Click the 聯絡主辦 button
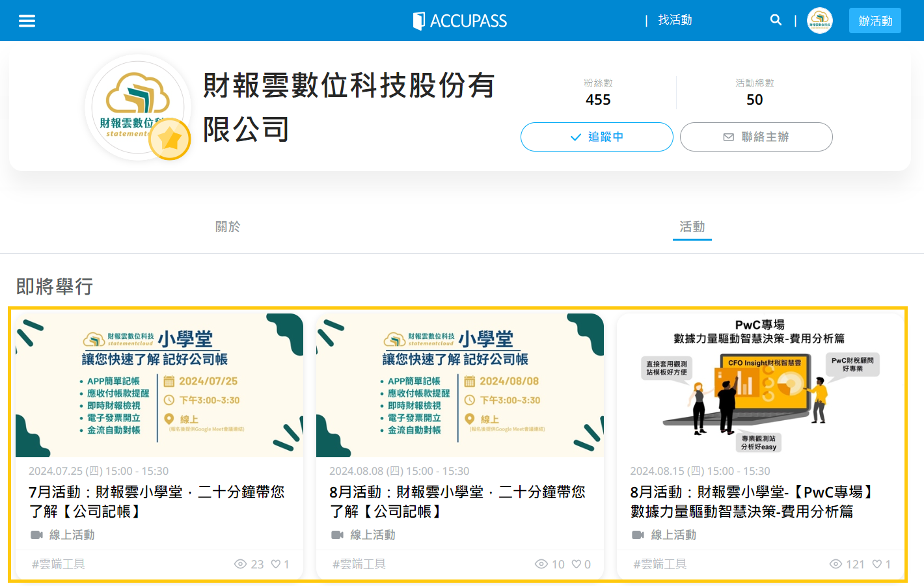The image size is (924, 586). pos(756,137)
